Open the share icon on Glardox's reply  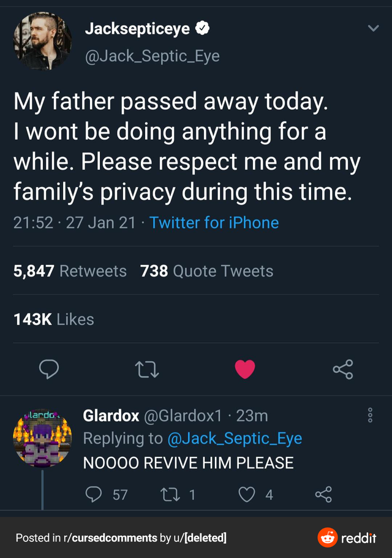(x=323, y=494)
